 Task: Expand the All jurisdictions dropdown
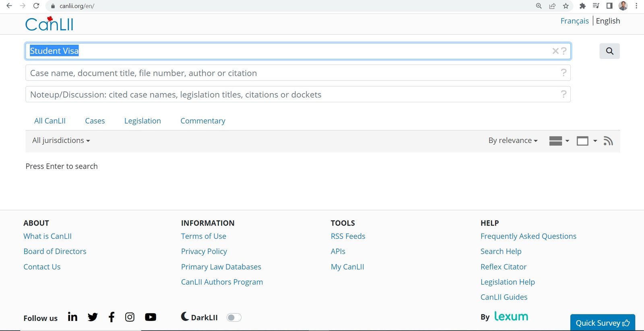[61, 141]
